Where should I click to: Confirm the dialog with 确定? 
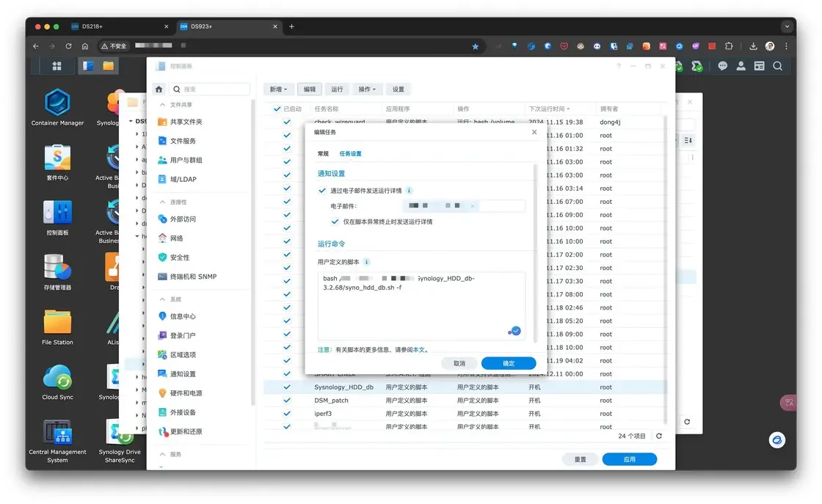click(x=509, y=363)
